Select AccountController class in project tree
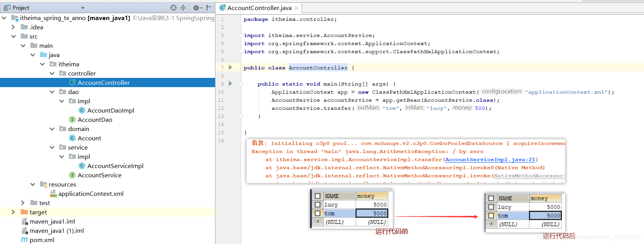 (x=107, y=82)
